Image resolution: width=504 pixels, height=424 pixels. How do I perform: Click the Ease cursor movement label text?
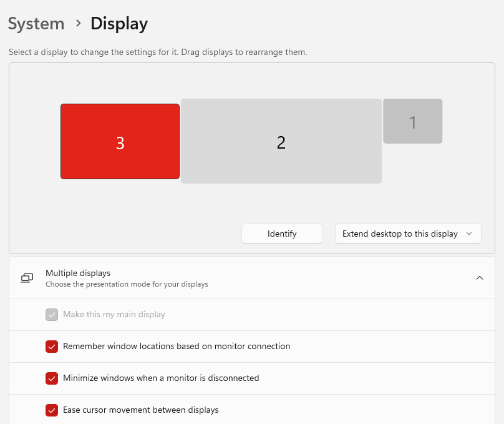coord(141,410)
